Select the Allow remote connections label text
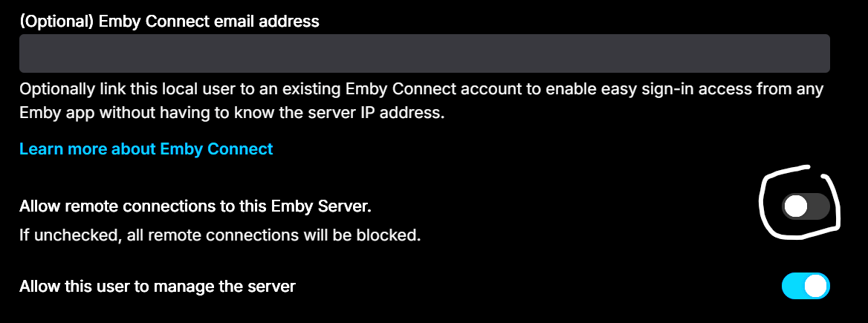The width and height of the screenshot is (868, 323). [x=195, y=206]
